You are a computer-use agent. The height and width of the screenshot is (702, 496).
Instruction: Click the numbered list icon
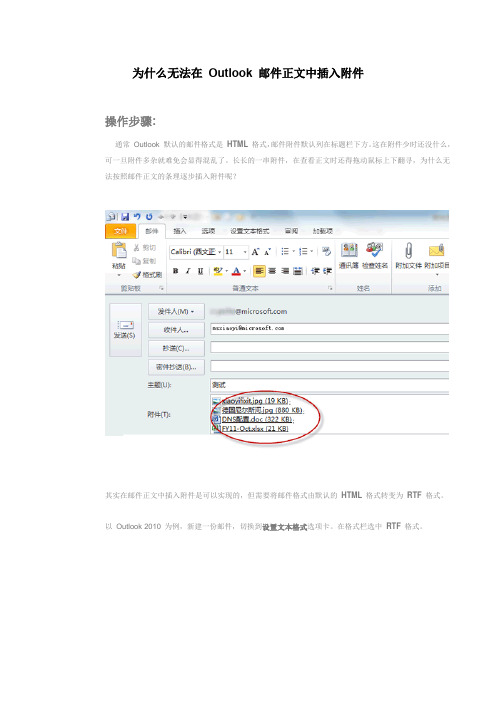(303, 252)
